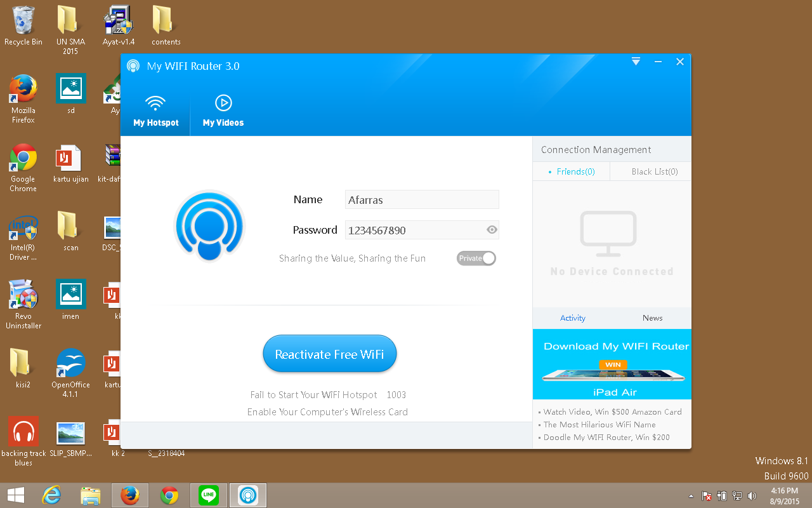
Task: Open the Windows Start button
Action: click(x=15, y=495)
